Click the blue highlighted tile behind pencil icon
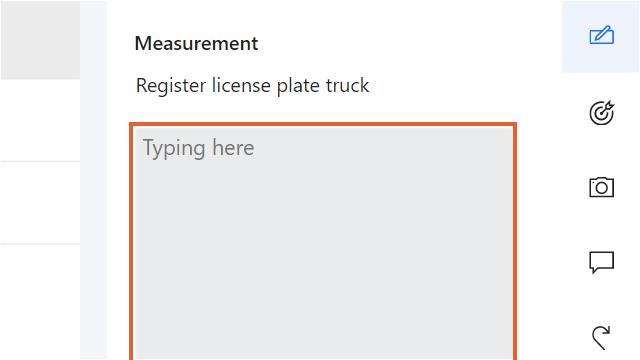 tap(600, 36)
